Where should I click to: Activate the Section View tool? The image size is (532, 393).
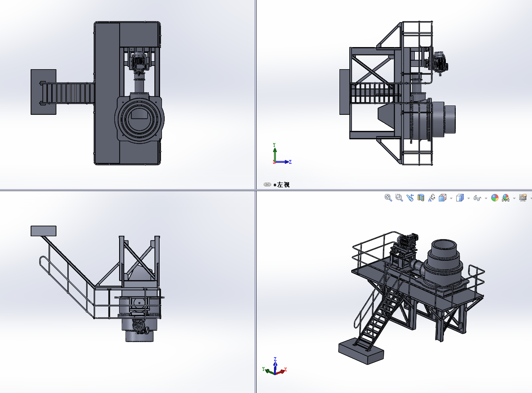click(421, 198)
